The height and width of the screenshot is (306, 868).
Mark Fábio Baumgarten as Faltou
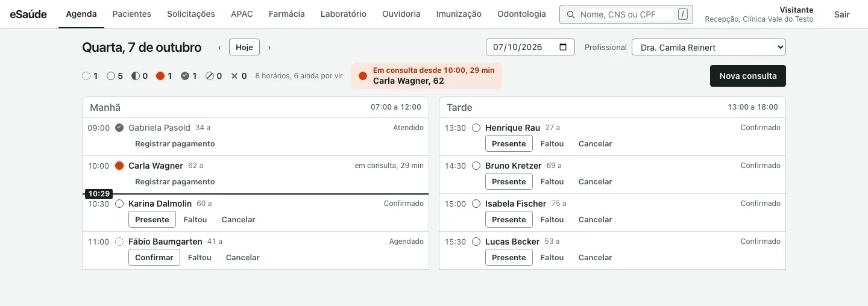200,258
